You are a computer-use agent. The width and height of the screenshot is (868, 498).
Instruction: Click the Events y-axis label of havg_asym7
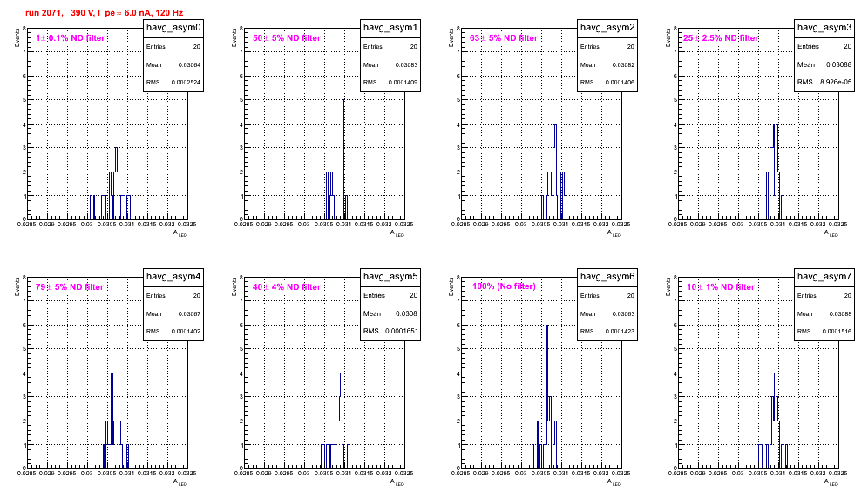coord(668,286)
